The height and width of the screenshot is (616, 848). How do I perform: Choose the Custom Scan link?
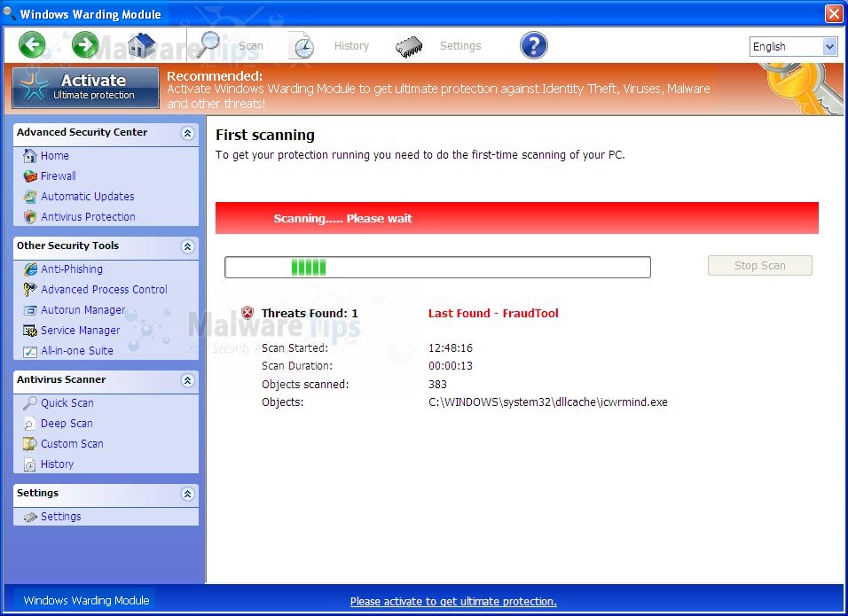[72, 444]
